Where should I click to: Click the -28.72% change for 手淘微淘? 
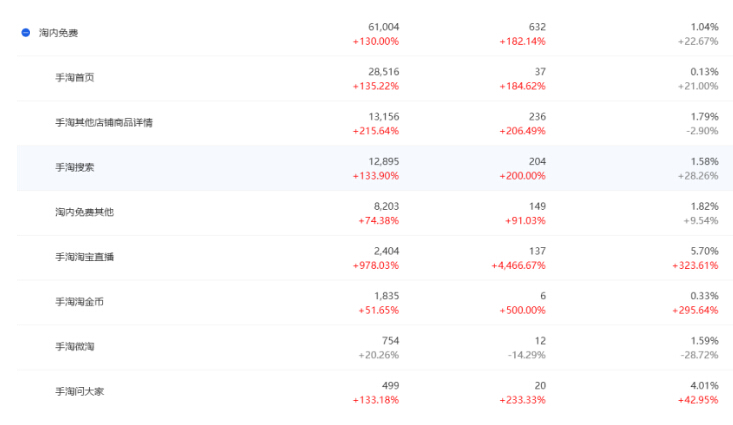coord(697,355)
